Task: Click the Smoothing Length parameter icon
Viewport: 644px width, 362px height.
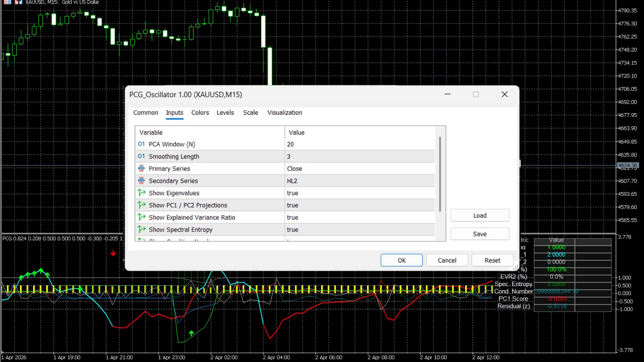Action: (x=141, y=156)
